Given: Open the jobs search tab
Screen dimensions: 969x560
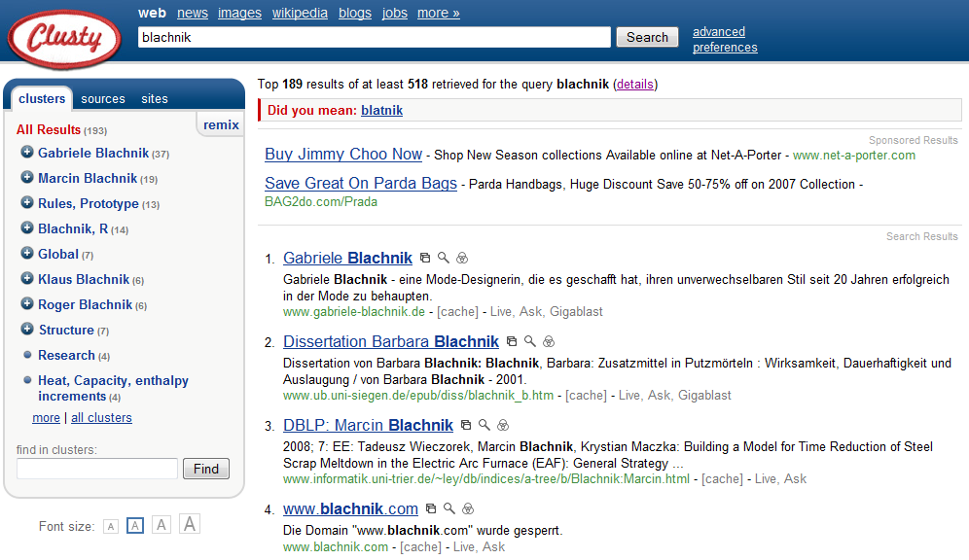Looking at the screenshot, I should point(394,13).
